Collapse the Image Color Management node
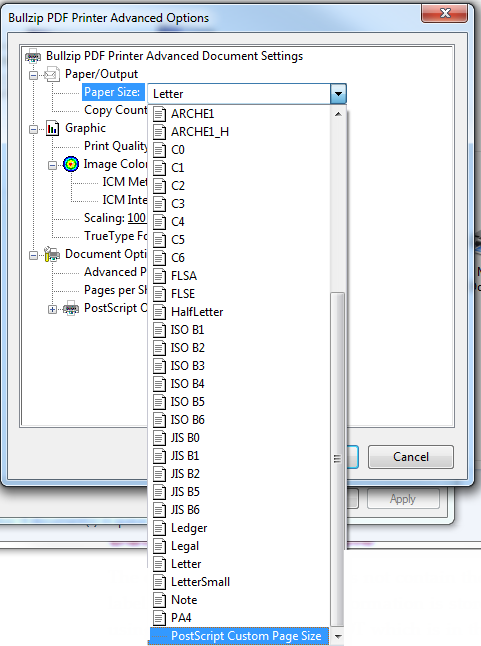The width and height of the screenshot is (481, 646). [x=52, y=165]
